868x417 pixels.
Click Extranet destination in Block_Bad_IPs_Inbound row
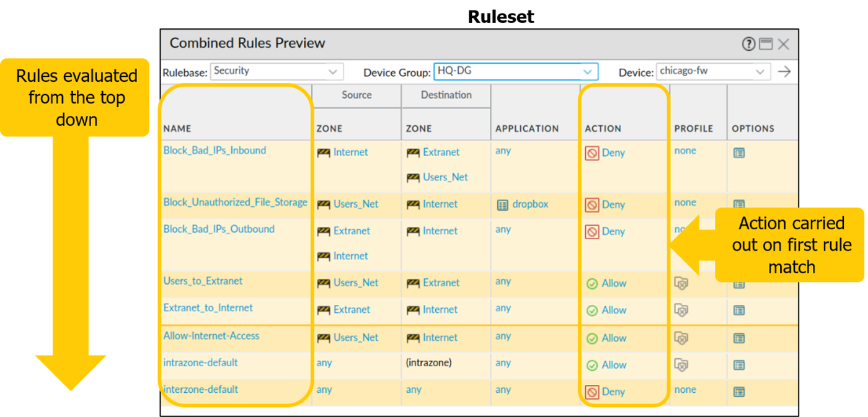pyautogui.click(x=441, y=152)
